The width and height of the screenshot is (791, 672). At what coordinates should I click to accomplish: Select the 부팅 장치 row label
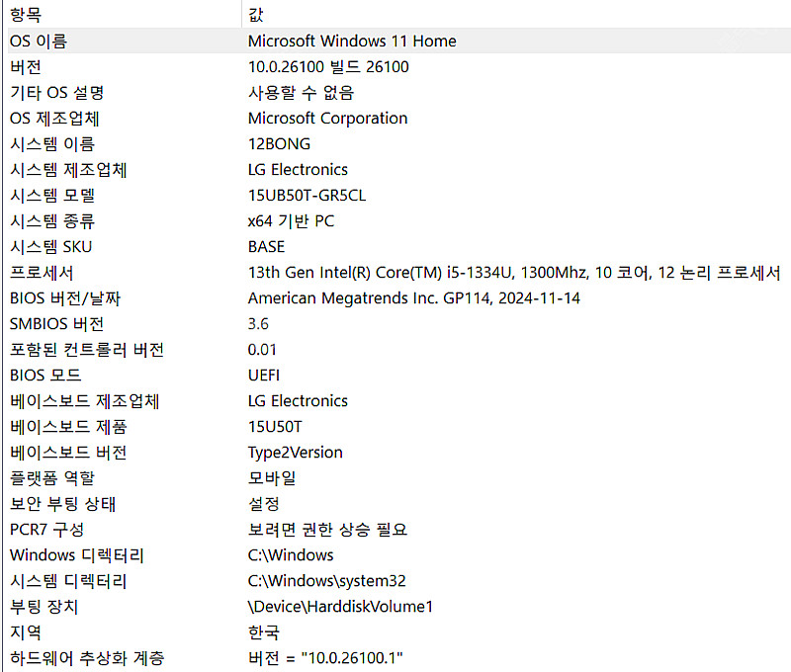(x=44, y=607)
